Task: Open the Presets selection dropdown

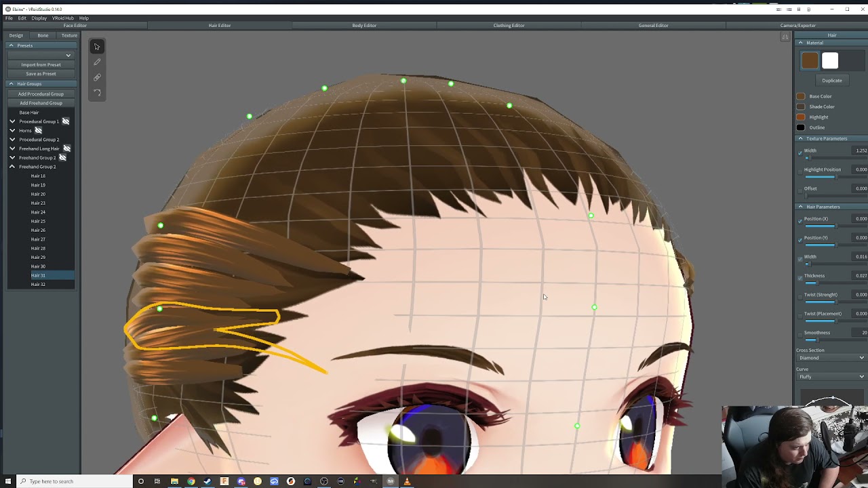Action: pyautogui.click(x=40, y=55)
